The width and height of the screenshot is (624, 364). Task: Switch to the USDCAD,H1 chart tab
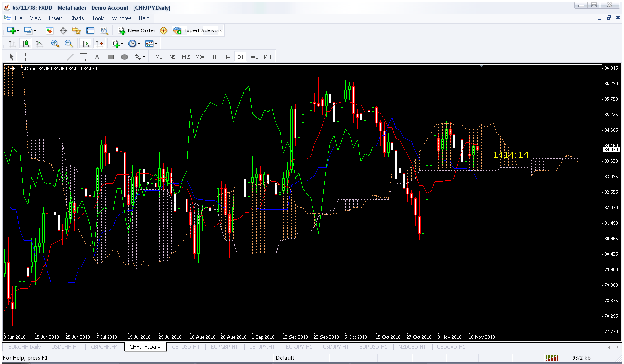coord(451,347)
